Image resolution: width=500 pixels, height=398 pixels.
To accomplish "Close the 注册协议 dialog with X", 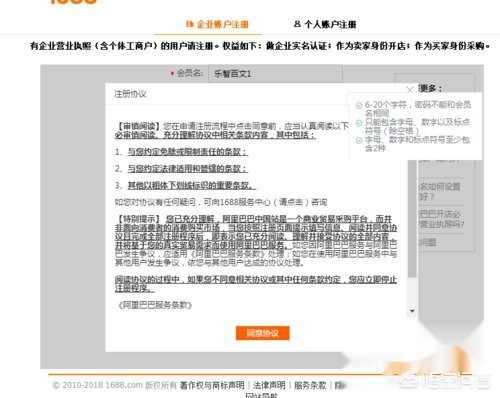I will pyautogui.click(x=410, y=89).
